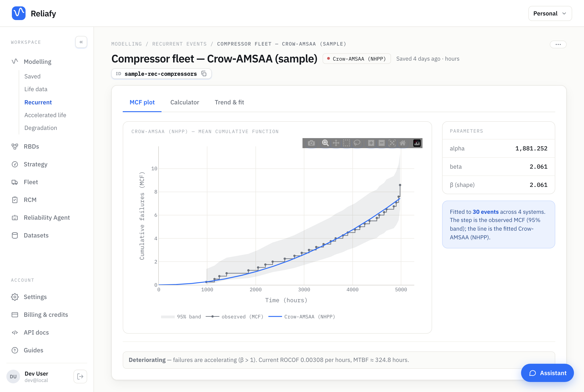Click the Reliability Agent robot icon
The width and height of the screenshot is (584, 392).
click(15, 217)
